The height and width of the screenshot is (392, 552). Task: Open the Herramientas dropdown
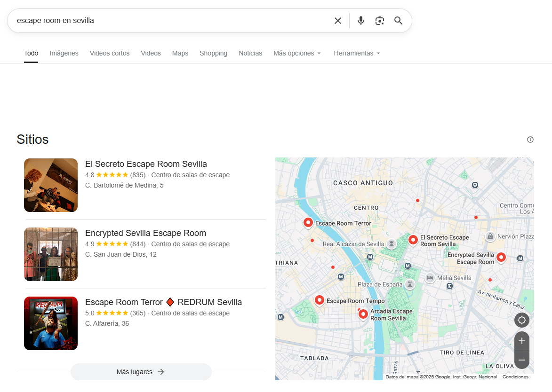357,53
